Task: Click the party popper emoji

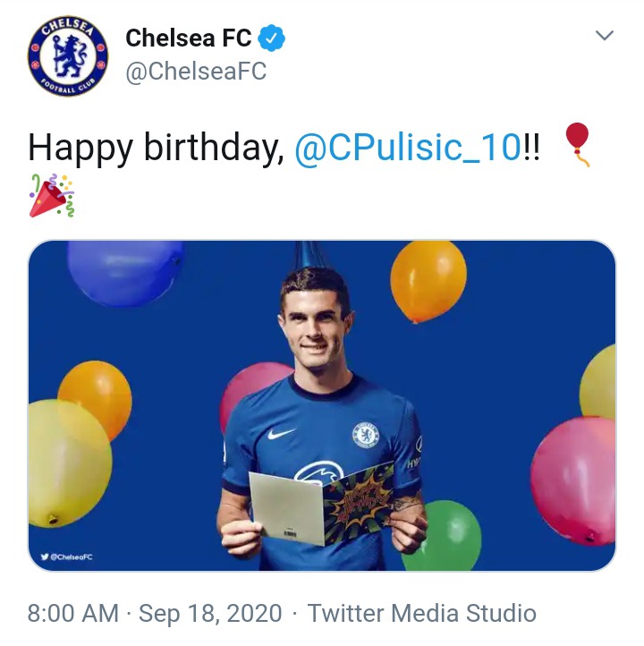Action: point(52,196)
